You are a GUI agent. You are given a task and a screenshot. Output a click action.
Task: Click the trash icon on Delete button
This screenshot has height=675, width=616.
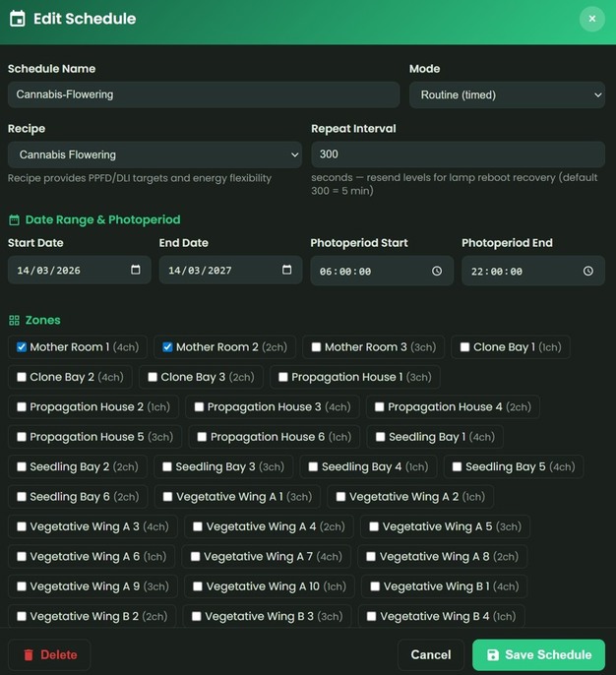coord(29,654)
